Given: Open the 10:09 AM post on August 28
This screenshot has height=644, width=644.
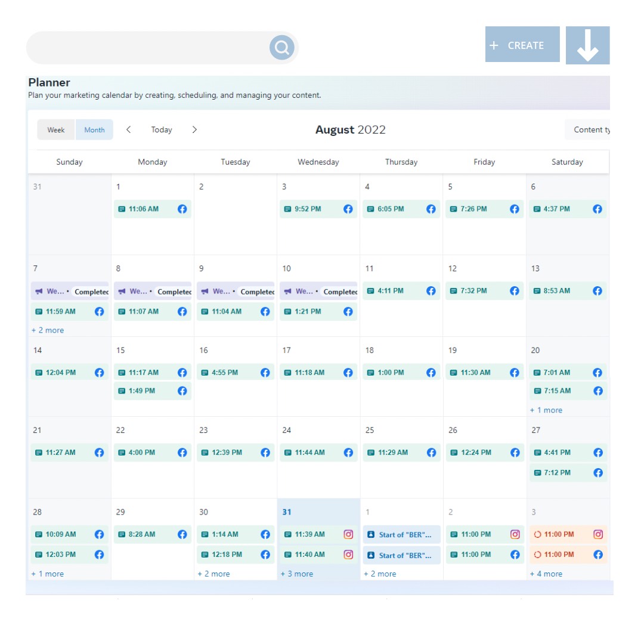Looking at the screenshot, I should tap(70, 534).
